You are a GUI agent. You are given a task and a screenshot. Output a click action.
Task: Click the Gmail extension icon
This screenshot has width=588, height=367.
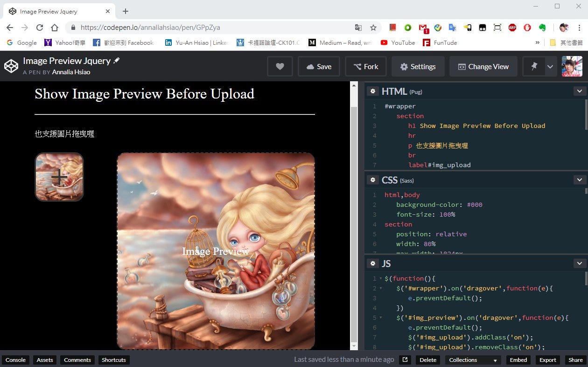point(423,28)
